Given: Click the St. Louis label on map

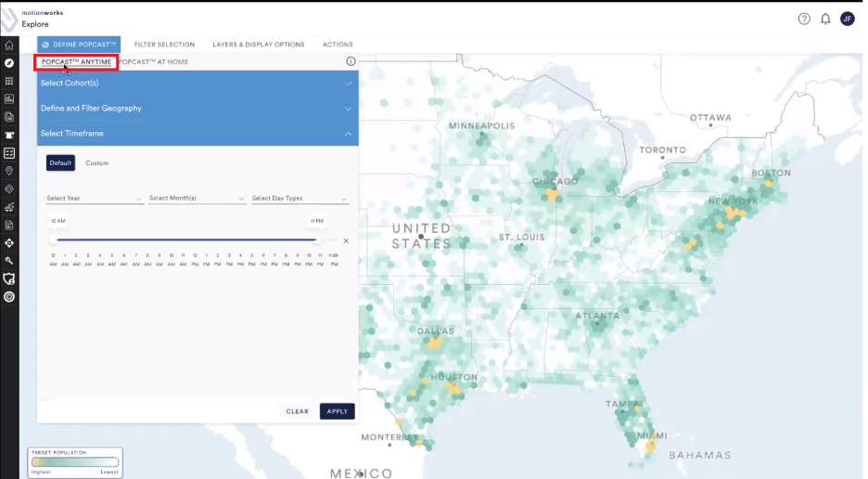Looking at the screenshot, I should click(521, 238).
